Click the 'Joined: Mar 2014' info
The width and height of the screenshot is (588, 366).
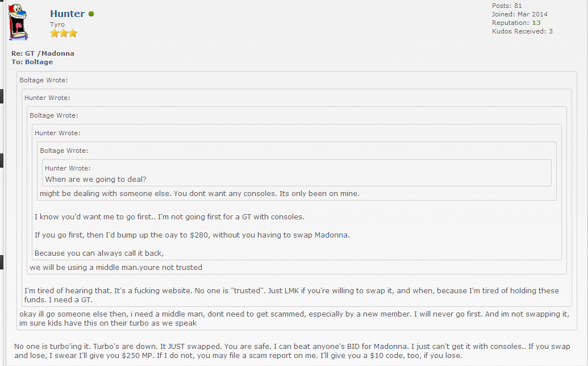coord(519,14)
